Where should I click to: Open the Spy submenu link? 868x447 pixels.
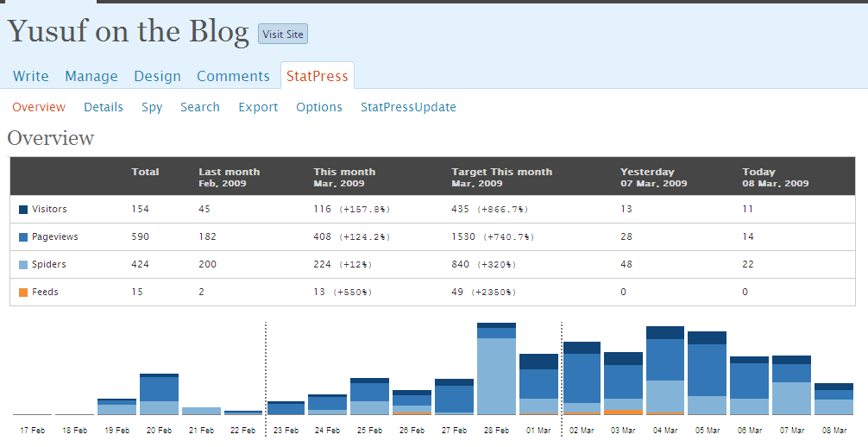point(152,107)
